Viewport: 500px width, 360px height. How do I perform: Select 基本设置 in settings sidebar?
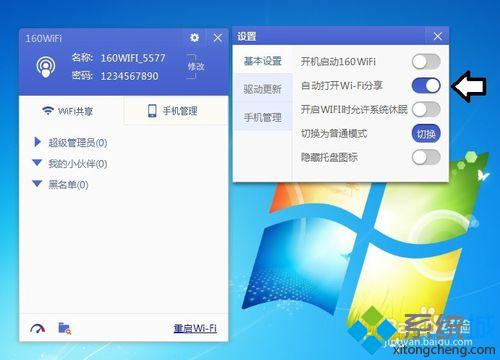(x=263, y=61)
